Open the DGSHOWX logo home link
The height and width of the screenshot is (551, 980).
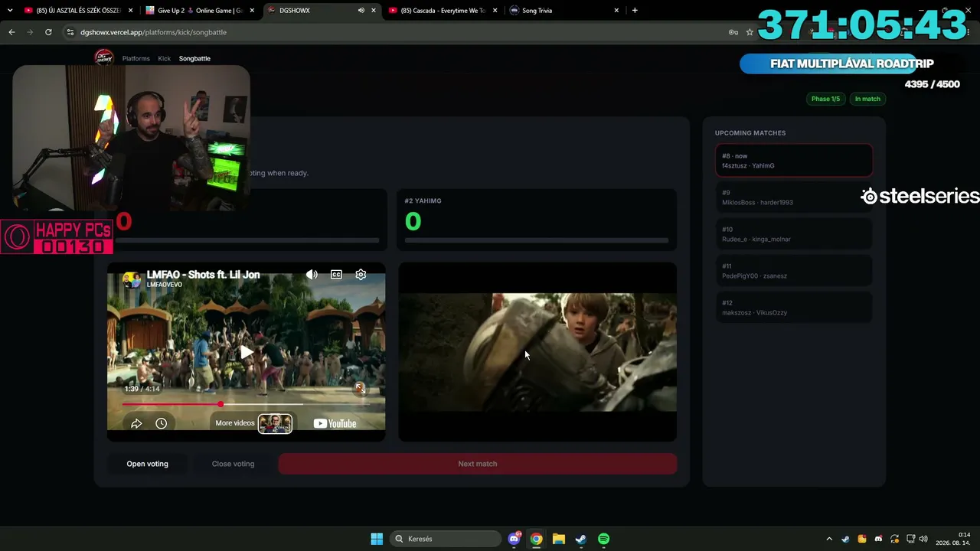point(103,58)
